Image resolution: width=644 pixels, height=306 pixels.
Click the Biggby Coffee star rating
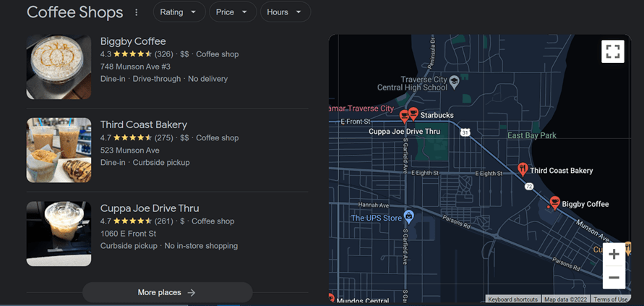(x=133, y=54)
